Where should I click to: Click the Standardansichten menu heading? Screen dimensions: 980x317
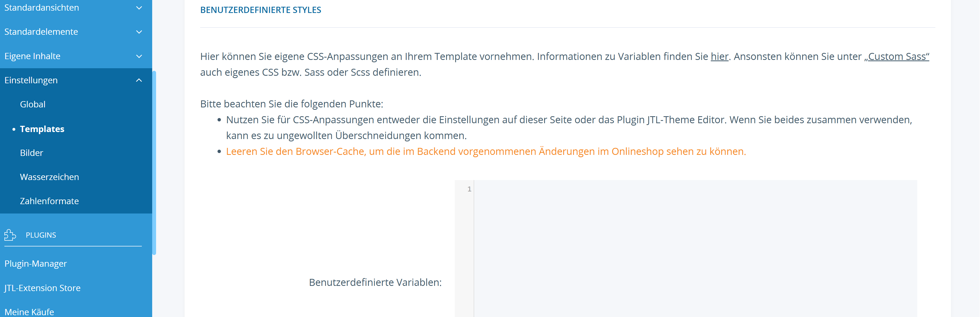coord(42,8)
